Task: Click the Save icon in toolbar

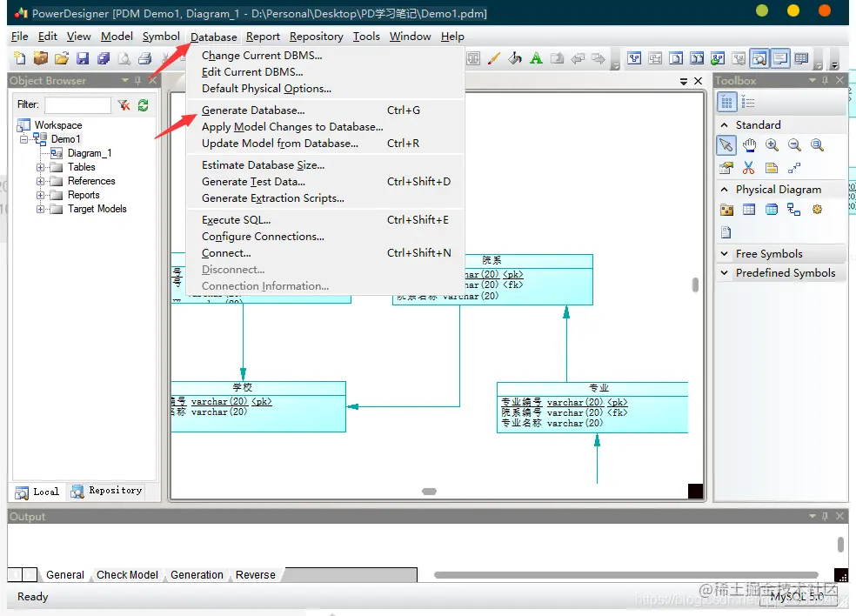Action: click(83, 58)
